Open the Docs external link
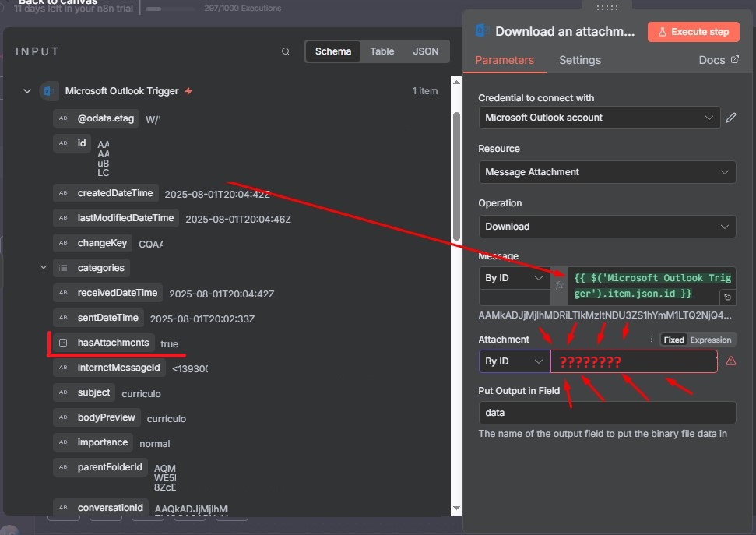The height and width of the screenshot is (535, 756). [x=719, y=60]
